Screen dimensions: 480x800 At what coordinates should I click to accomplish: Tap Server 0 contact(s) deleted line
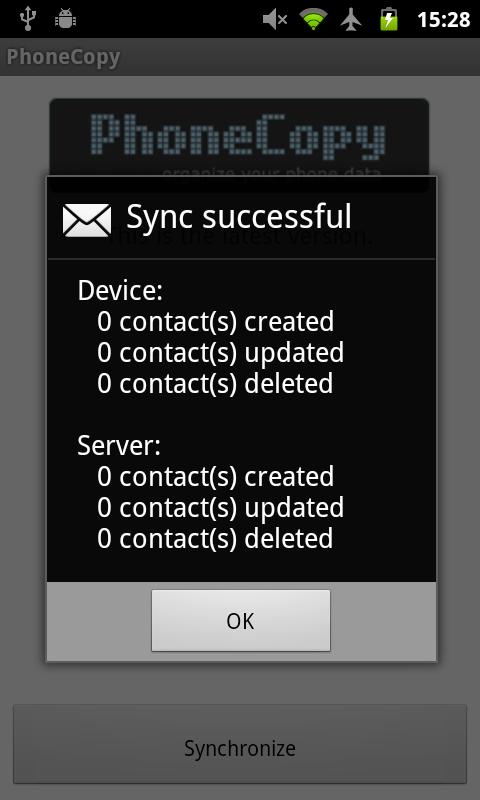pyautogui.click(x=215, y=538)
